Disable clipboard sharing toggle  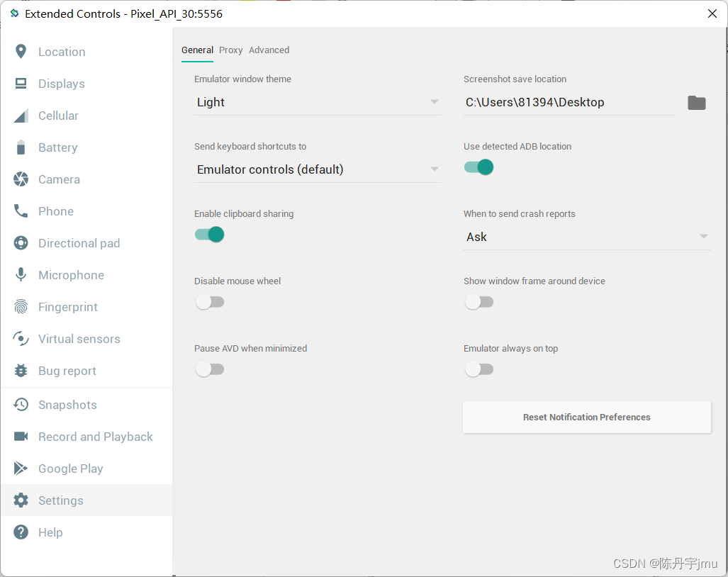(209, 235)
